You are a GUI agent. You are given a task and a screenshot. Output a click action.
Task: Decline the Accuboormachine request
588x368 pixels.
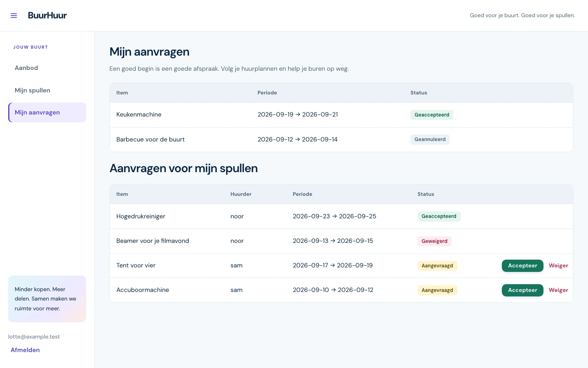pos(558,290)
